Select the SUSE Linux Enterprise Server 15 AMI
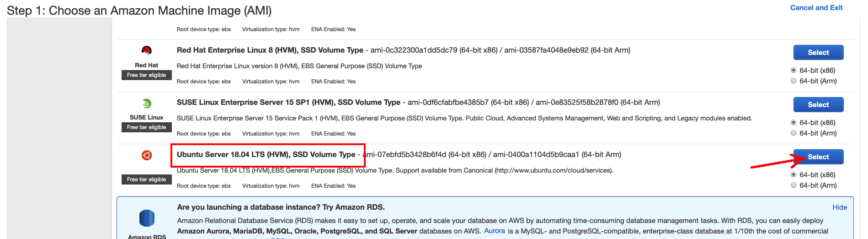The width and height of the screenshot is (868, 239). [x=818, y=104]
